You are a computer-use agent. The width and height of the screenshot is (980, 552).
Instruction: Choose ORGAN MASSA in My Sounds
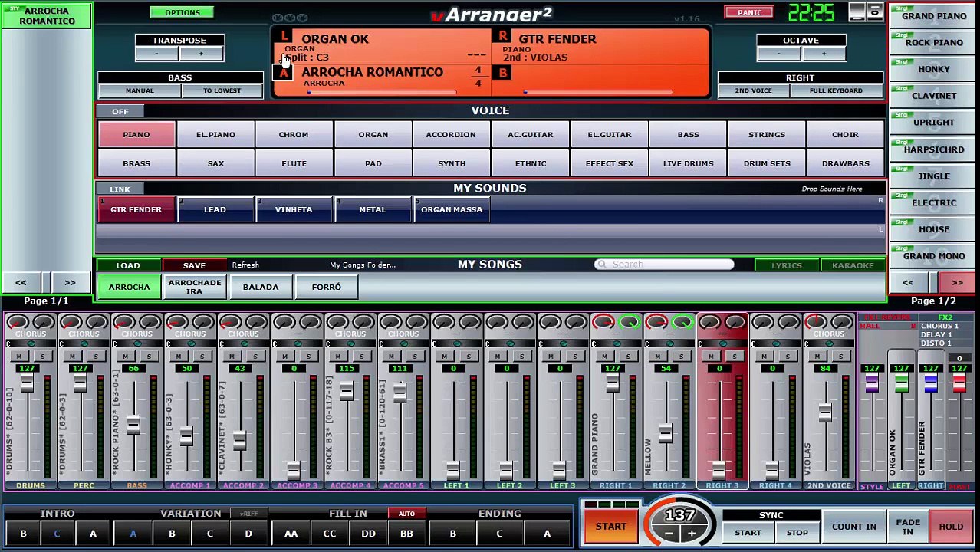tap(452, 209)
